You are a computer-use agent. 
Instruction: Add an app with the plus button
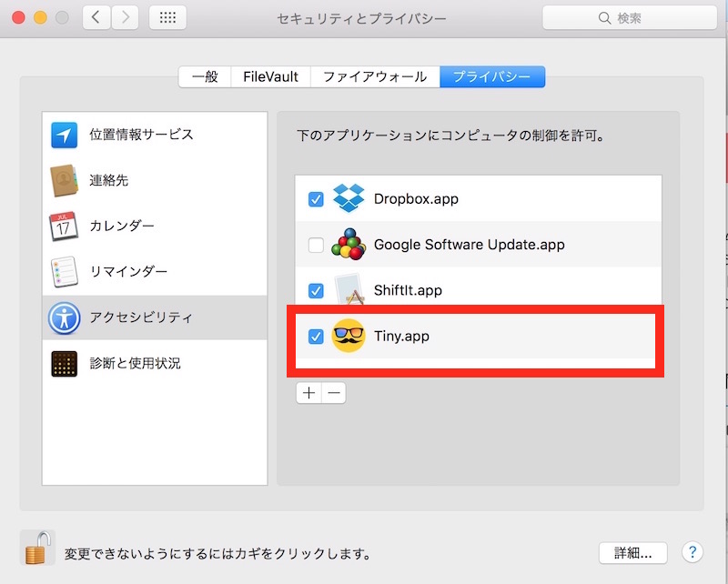(308, 393)
